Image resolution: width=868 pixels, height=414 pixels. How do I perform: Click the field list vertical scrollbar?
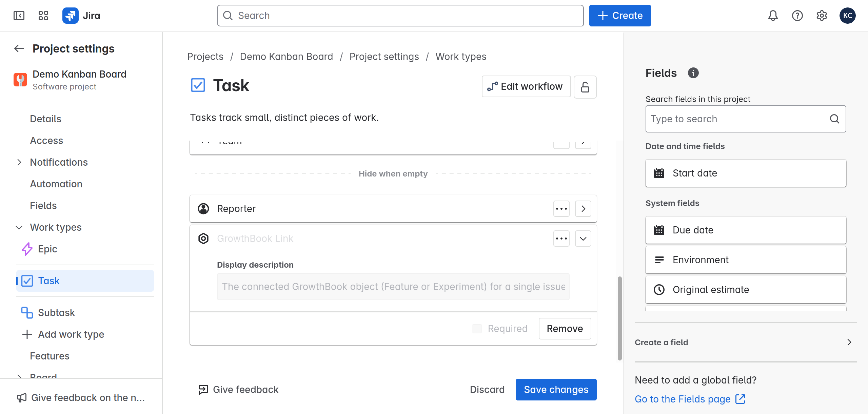point(620,318)
